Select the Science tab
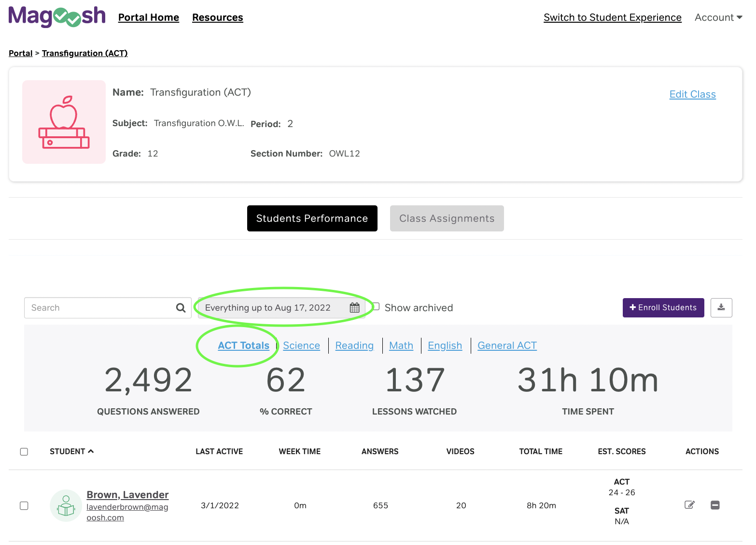Viewport: 756px width, 545px height. click(301, 345)
